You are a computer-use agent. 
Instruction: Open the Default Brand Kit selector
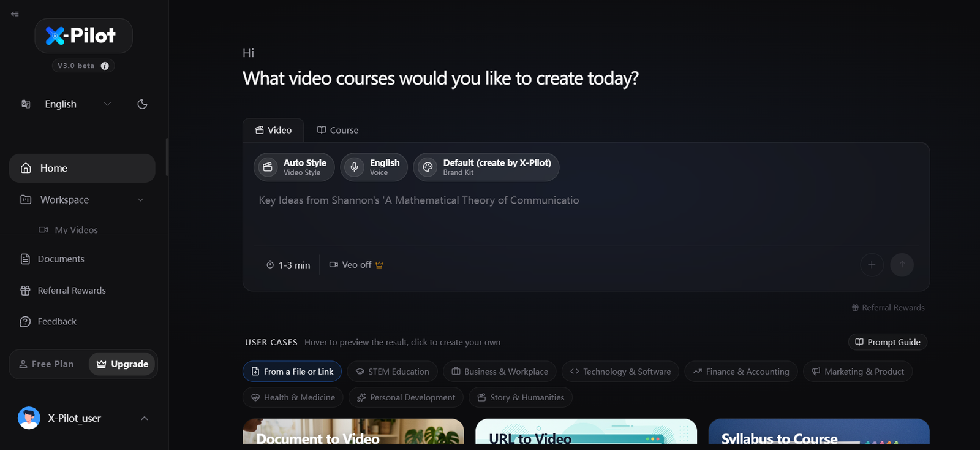point(486,167)
